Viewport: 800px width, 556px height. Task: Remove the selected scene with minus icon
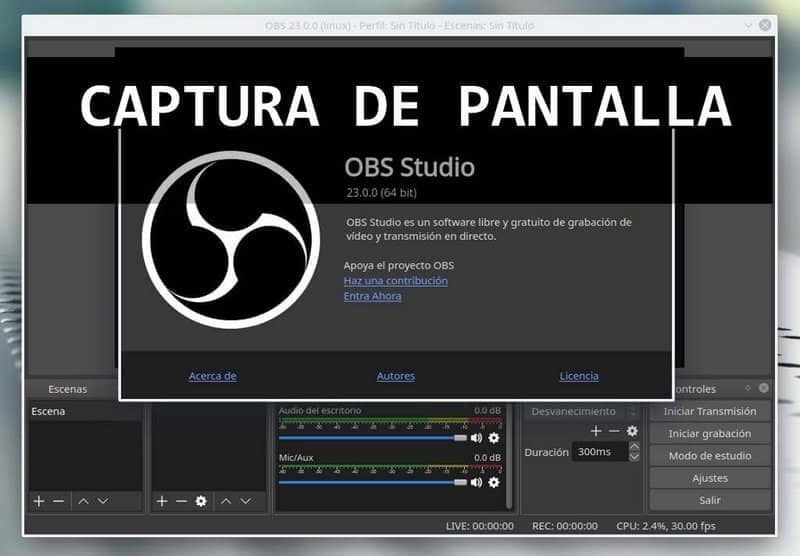(x=59, y=501)
